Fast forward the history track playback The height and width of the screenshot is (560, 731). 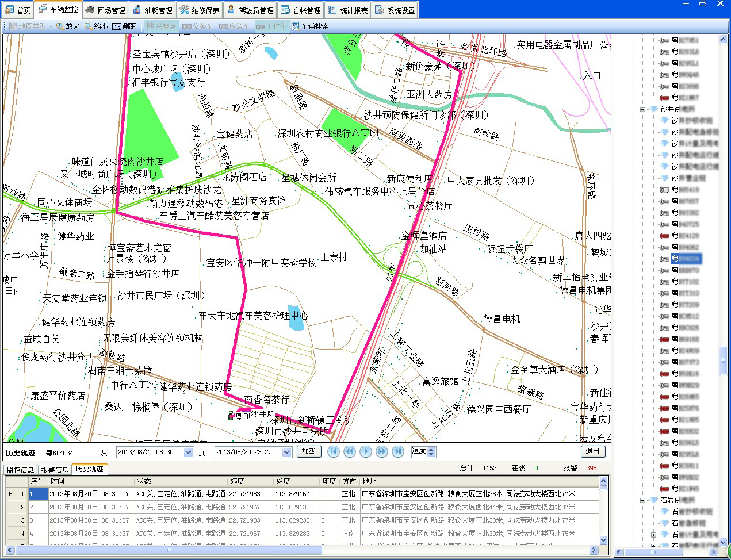pyautogui.click(x=381, y=452)
